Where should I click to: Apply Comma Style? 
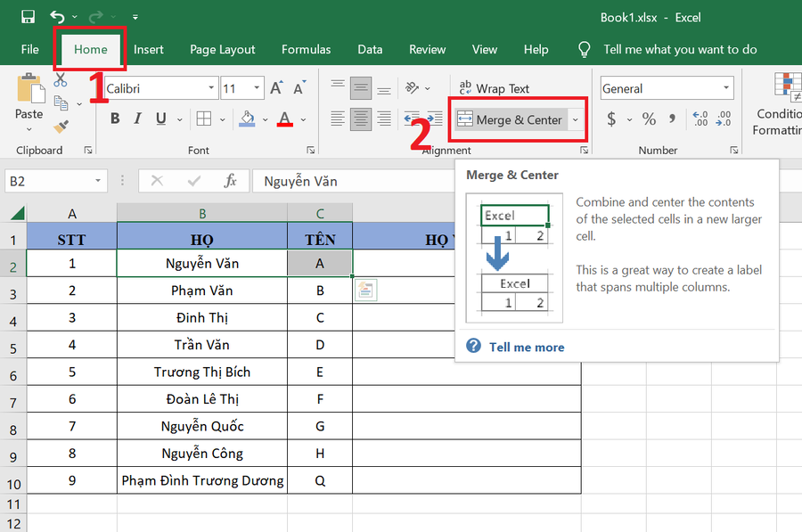click(x=672, y=119)
